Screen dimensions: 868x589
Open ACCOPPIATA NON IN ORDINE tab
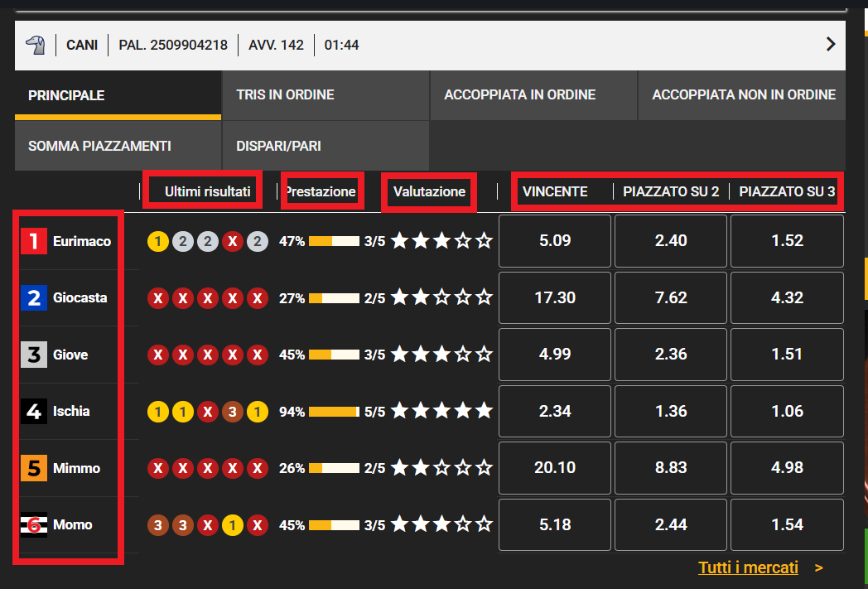click(742, 95)
